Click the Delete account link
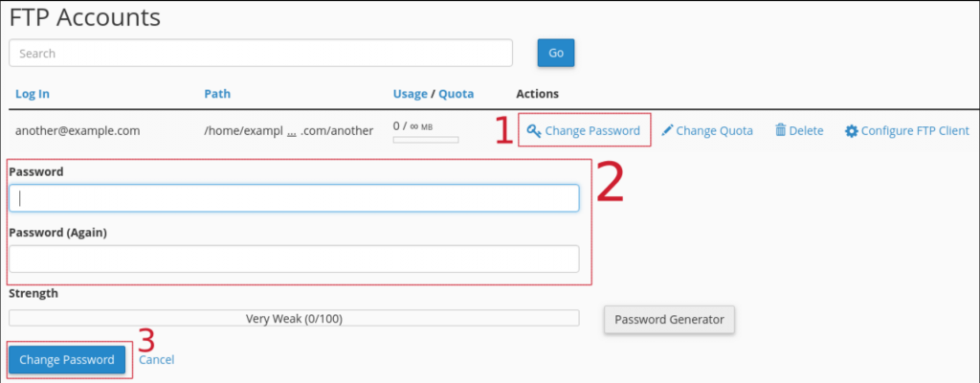 [x=806, y=130]
